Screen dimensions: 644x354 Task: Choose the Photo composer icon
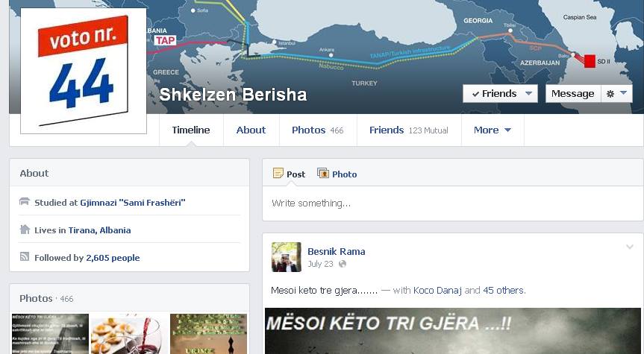(x=323, y=174)
